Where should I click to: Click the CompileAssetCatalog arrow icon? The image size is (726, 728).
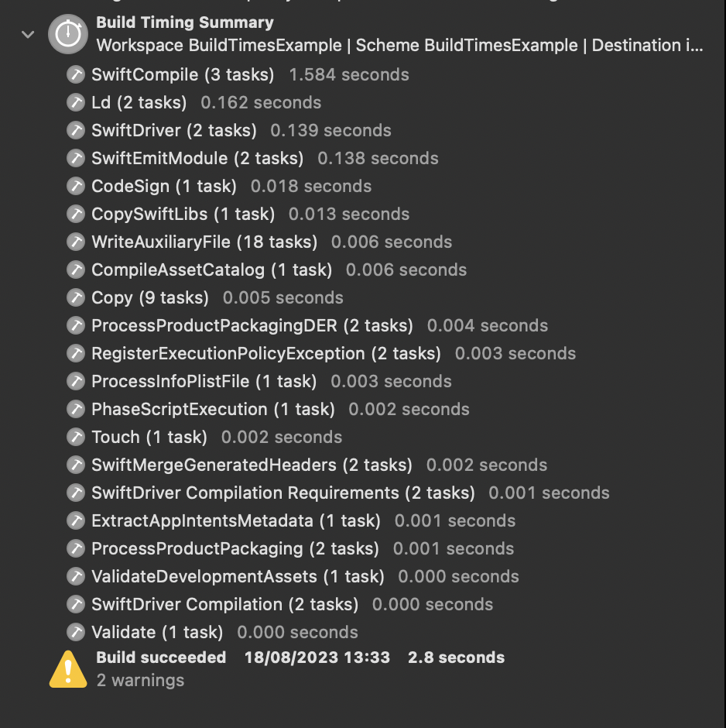pos(75,270)
